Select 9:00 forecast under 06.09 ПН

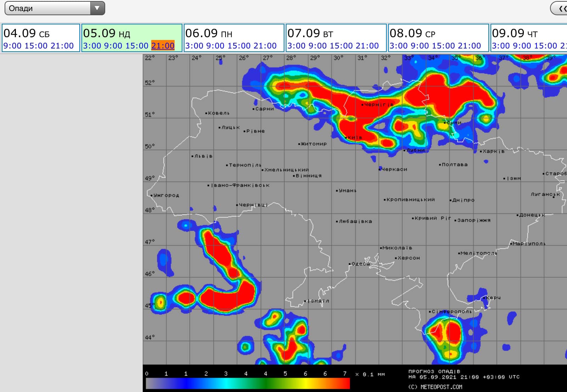(215, 46)
